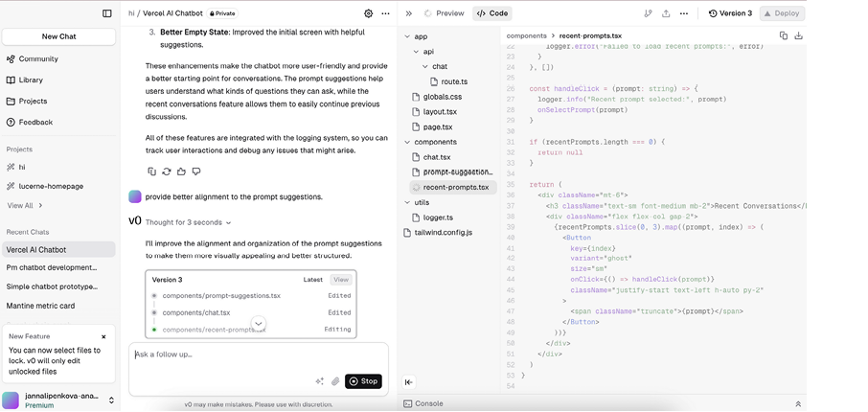Give thumbs down to response
Screen dimensions: 868x412
(x=196, y=172)
